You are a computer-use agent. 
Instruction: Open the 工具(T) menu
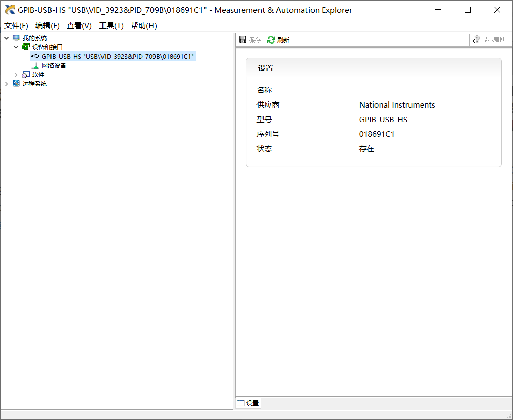coord(111,25)
